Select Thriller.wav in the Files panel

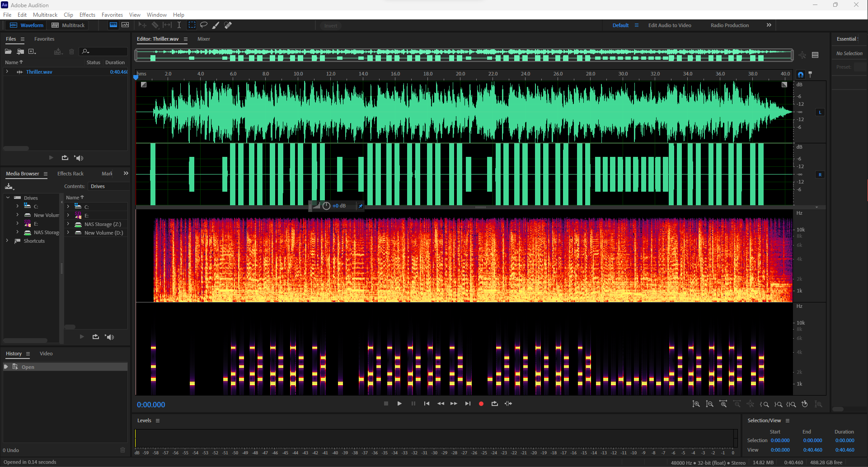click(x=39, y=71)
